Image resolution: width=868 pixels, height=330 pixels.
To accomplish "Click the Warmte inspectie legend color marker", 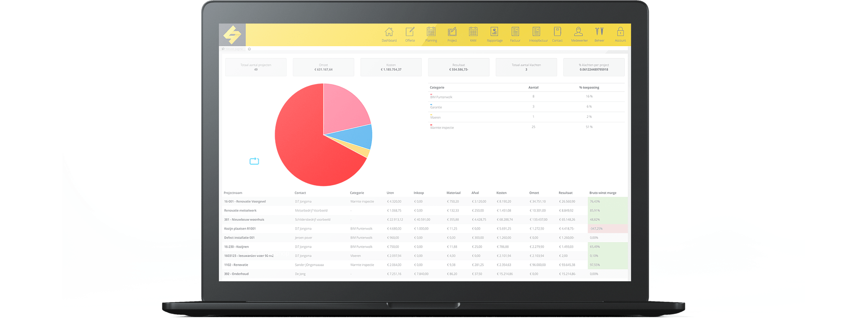I will [431, 125].
